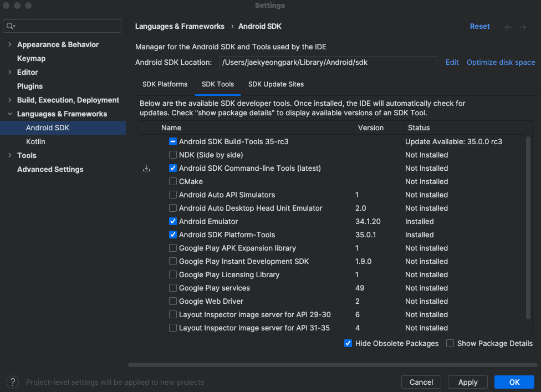This screenshot has height=392, width=541.
Task: Enable NDK (Side by side) checkbox
Action: click(x=173, y=155)
